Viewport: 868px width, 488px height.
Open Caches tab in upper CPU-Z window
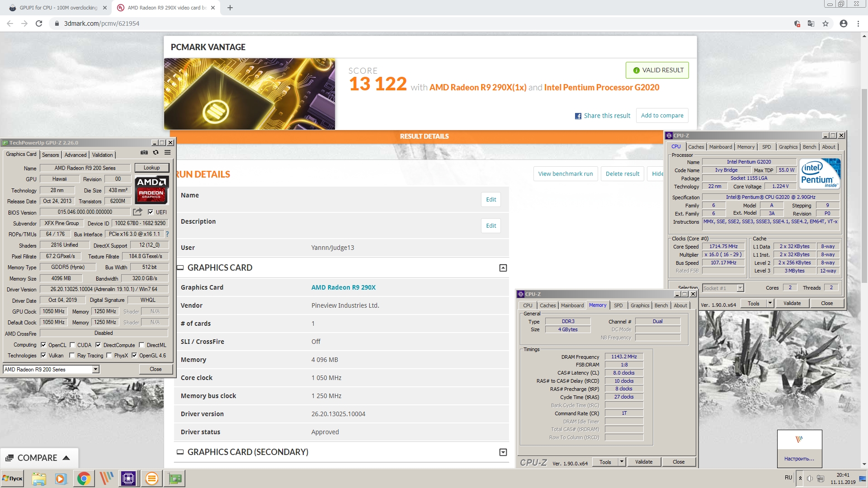pos(696,147)
